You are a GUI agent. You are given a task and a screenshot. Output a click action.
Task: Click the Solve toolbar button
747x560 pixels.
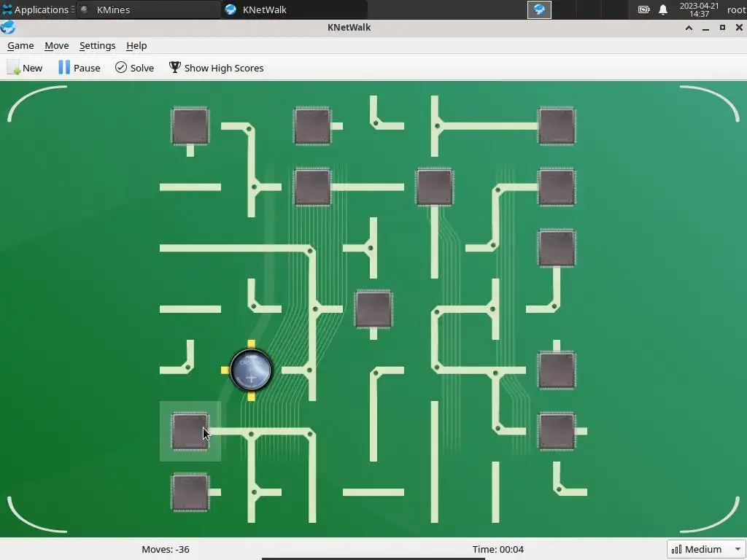[x=134, y=68]
